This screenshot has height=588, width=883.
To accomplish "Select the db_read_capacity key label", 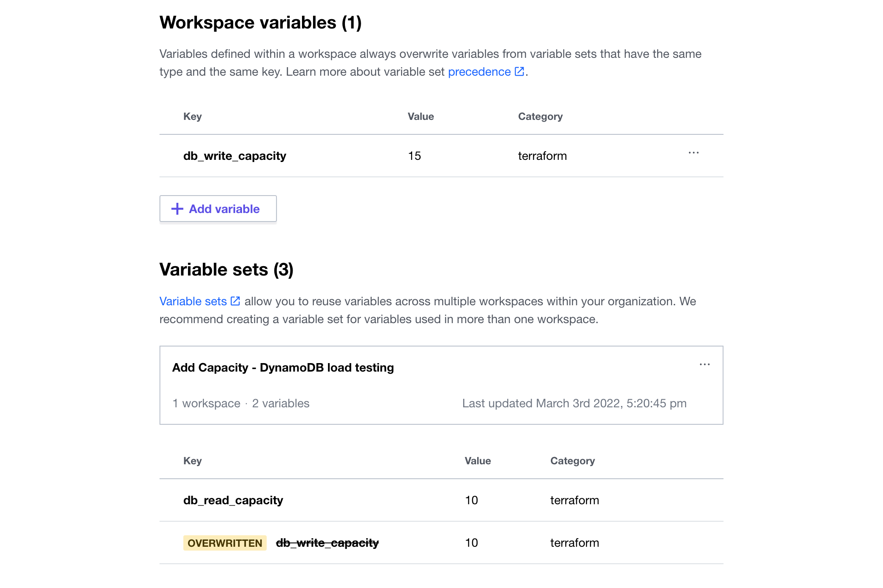I will click(x=233, y=500).
